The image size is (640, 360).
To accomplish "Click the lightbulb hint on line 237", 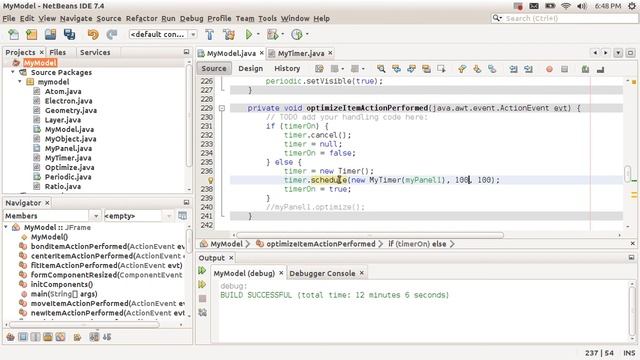I will (211, 180).
